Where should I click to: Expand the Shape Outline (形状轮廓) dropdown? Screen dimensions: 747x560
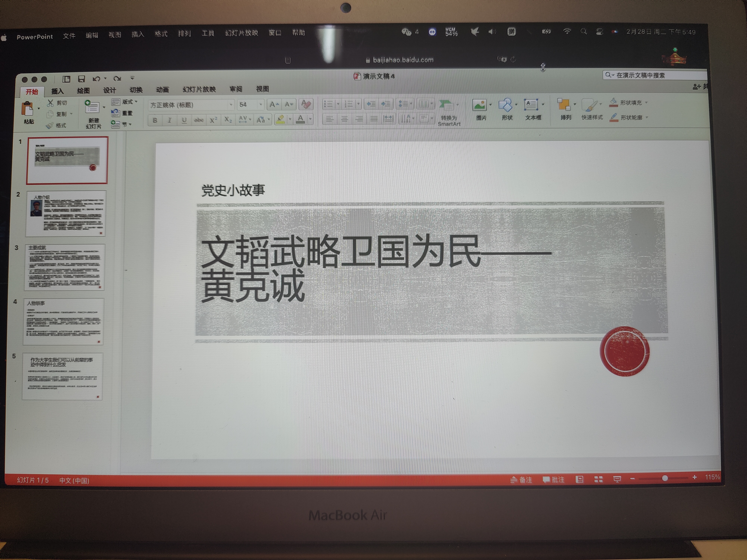pyautogui.click(x=647, y=117)
